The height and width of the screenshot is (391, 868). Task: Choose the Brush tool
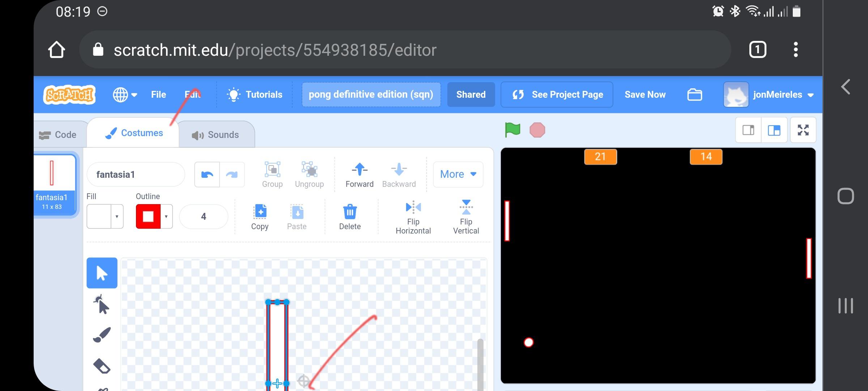[x=102, y=335]
